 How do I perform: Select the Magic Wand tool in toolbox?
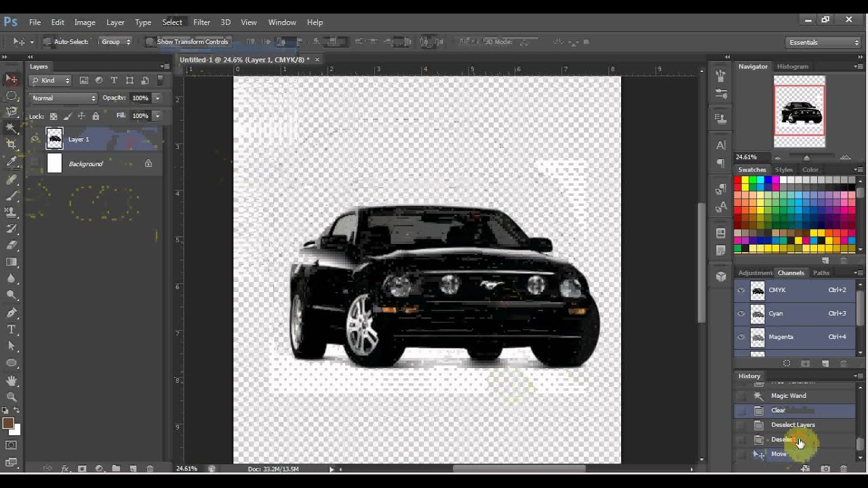12,128
